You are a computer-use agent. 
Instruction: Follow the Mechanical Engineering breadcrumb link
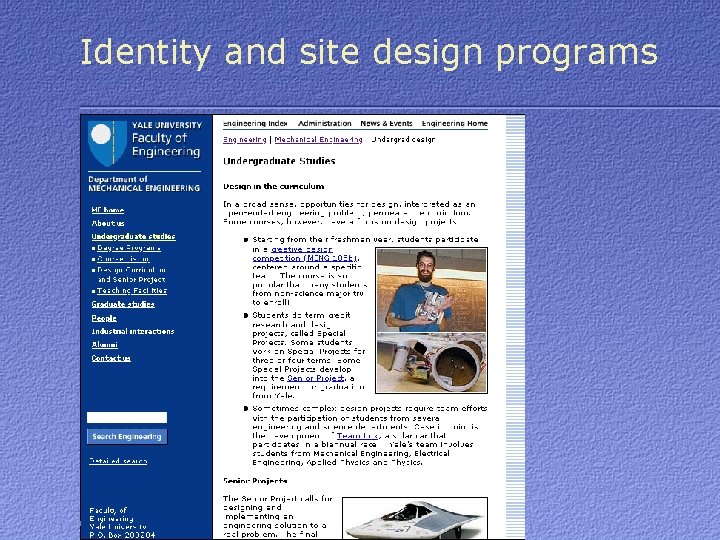coord(318,140)
